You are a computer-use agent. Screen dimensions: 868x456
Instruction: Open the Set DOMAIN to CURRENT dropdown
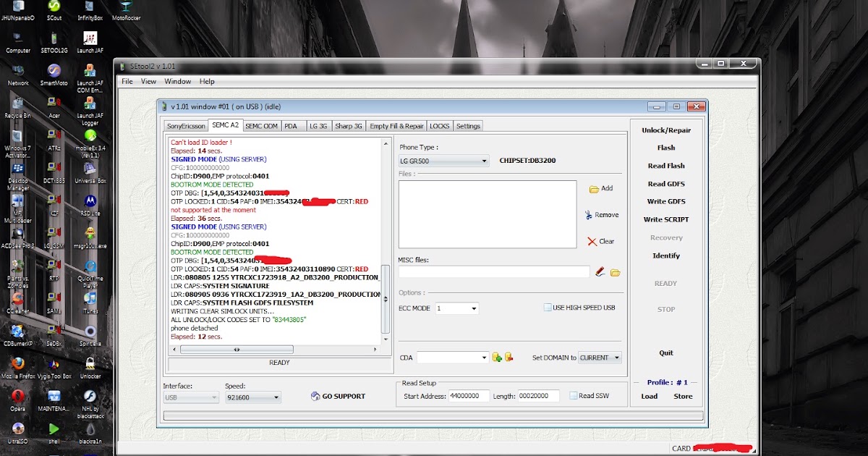click(600, 358)
